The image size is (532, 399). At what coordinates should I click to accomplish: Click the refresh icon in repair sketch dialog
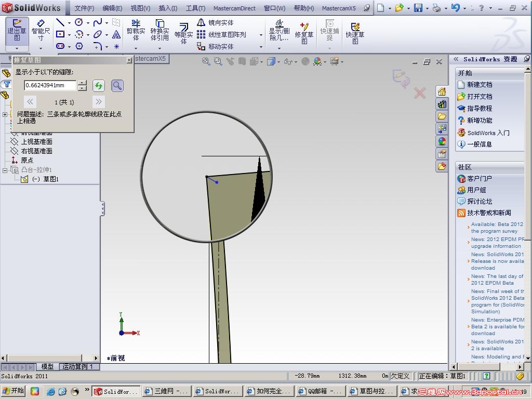click(x=99, y=86)
